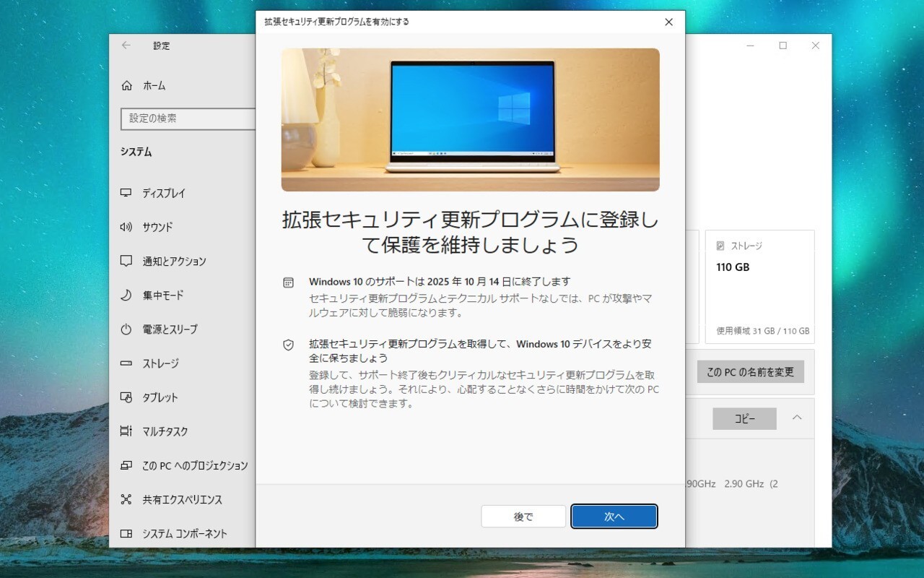This screenshot has width=924, height=578.
Task: Collapse the device specs section chevron
Action: [797, 418]
